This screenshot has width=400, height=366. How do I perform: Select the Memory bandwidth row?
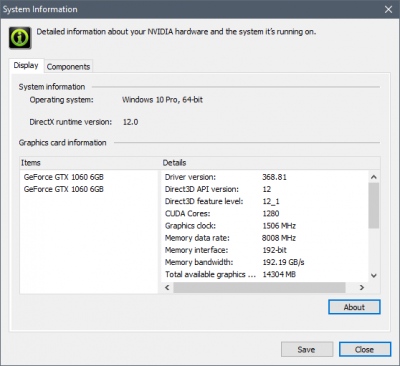[265, 262]
